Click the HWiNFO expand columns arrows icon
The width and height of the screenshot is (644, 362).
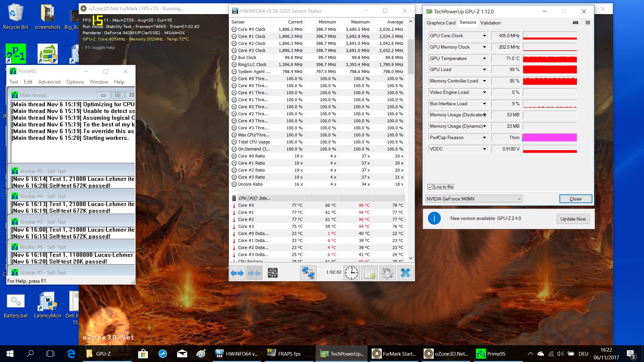coord(237,273)
